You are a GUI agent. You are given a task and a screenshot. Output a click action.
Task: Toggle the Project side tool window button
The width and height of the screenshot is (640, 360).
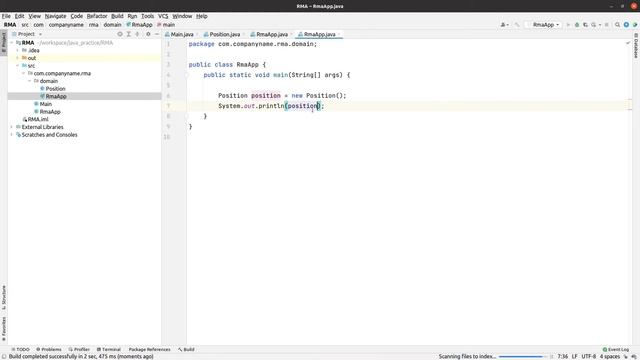coord(4,42)
